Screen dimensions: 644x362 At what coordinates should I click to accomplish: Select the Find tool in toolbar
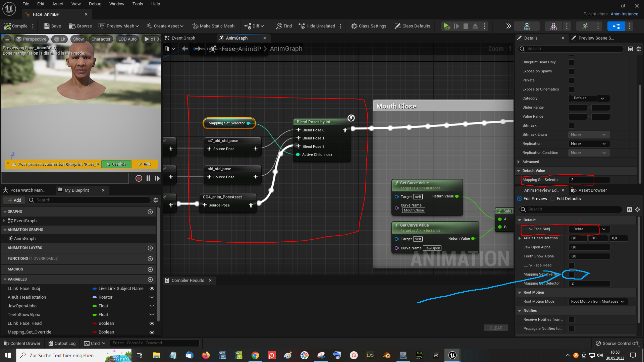click(284, 26)
